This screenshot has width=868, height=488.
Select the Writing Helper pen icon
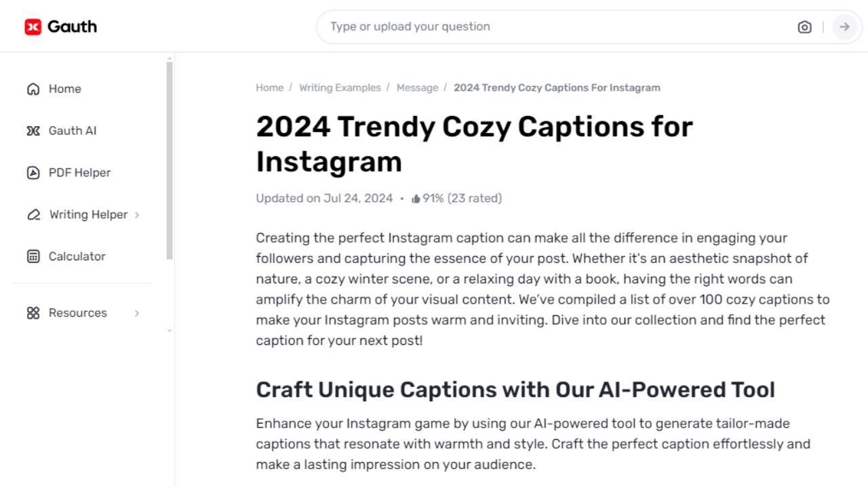click(x=33, y=214)
